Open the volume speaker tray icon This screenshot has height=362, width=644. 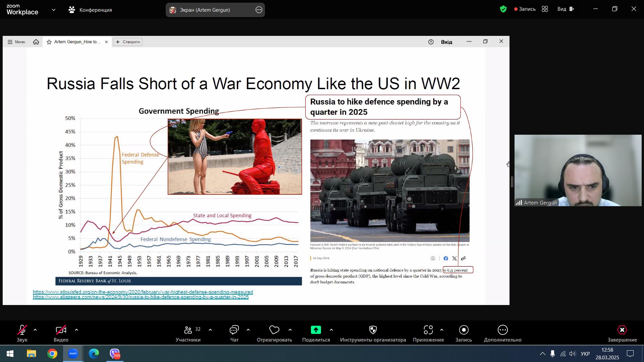point(573,354)
